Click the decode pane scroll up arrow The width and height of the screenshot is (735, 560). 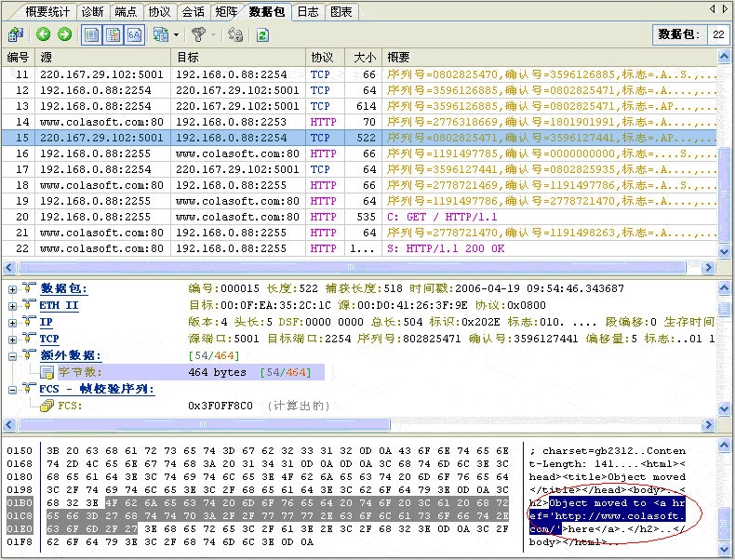[724, 287]
